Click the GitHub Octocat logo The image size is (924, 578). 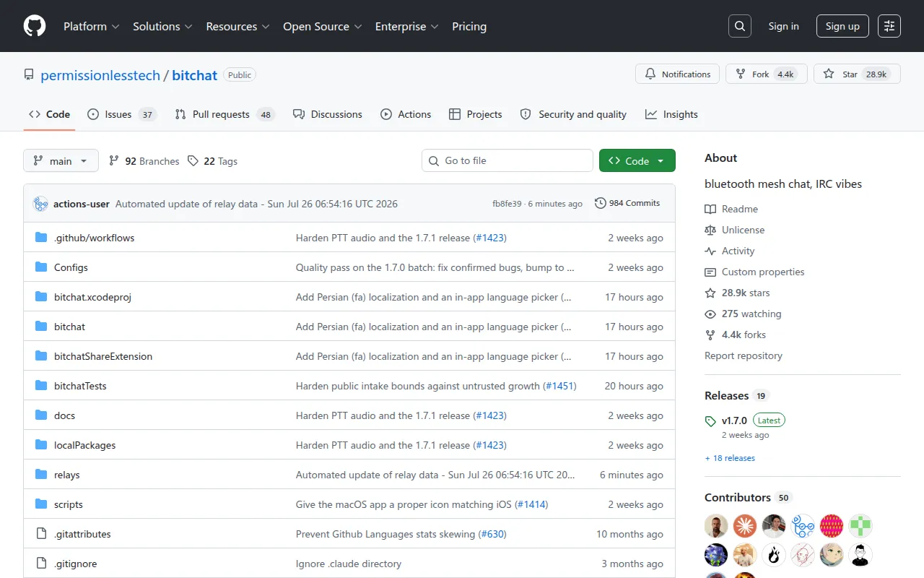[x=35, y=26]
